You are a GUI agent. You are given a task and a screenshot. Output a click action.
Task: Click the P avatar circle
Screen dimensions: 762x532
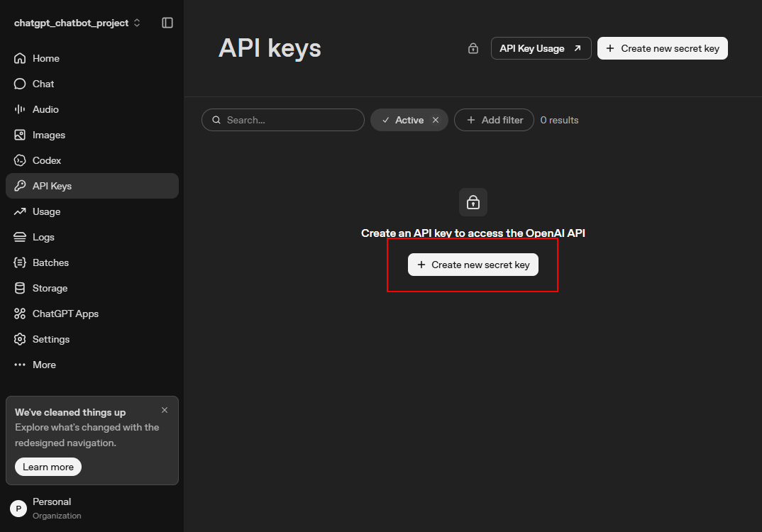tap(18, 509)
